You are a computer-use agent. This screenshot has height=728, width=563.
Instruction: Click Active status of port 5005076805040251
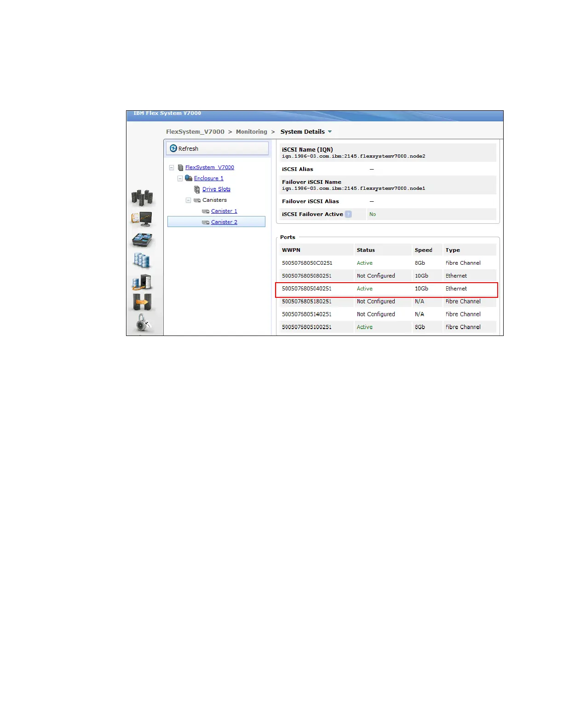(x=365, y=289)
